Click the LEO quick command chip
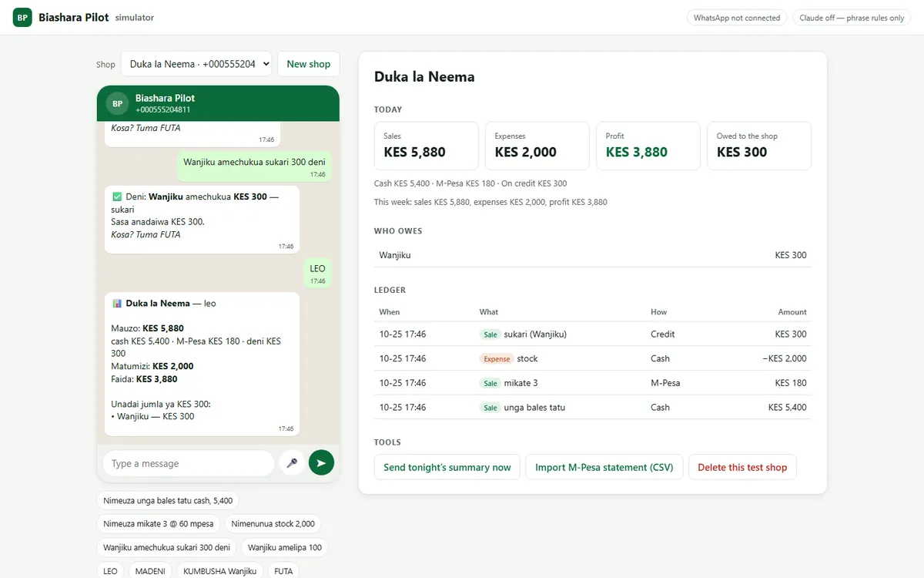Image resolution: width=924 pixels, height=578 pixels. 111,571
